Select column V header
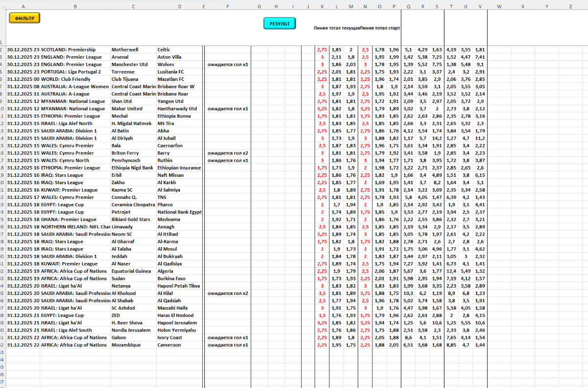This screenshot has height=388, width=588. click(x=480, y=7)
